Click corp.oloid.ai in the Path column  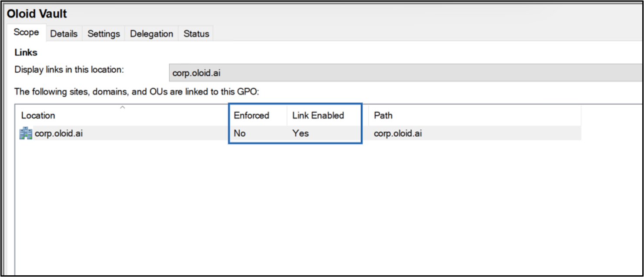398,134
